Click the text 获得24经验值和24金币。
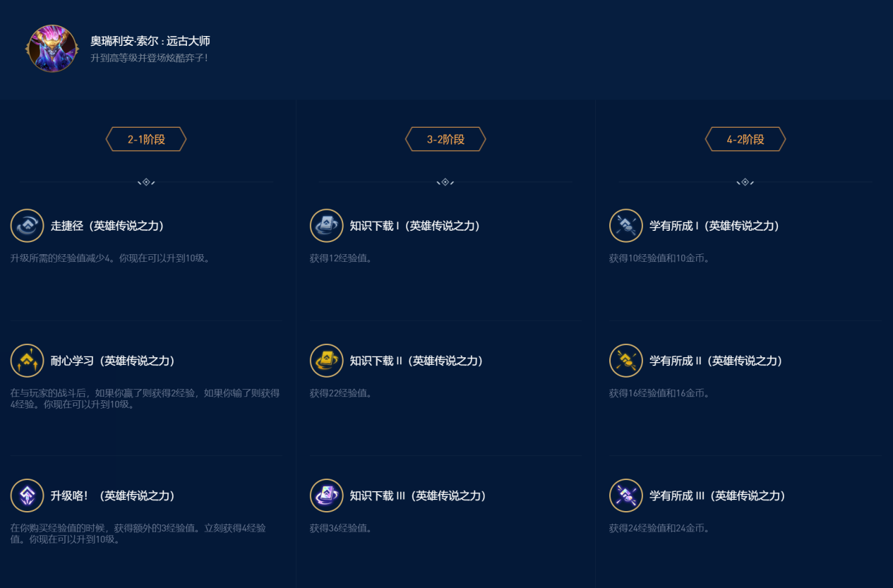 pyautogui.click(x=660, y=528)
